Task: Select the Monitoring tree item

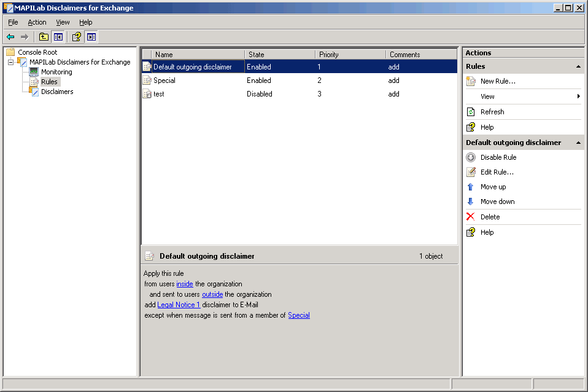Action: pos(56,72)
